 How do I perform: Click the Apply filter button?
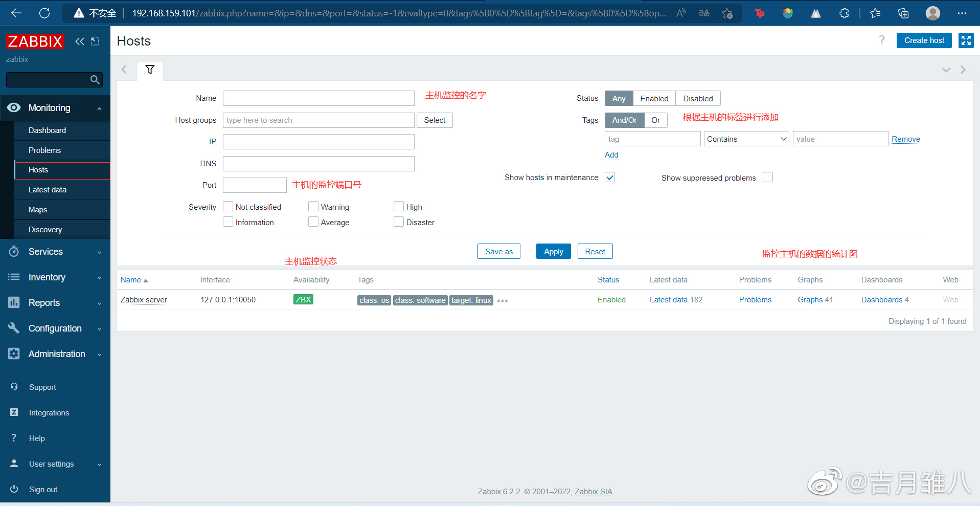(553, 251)
